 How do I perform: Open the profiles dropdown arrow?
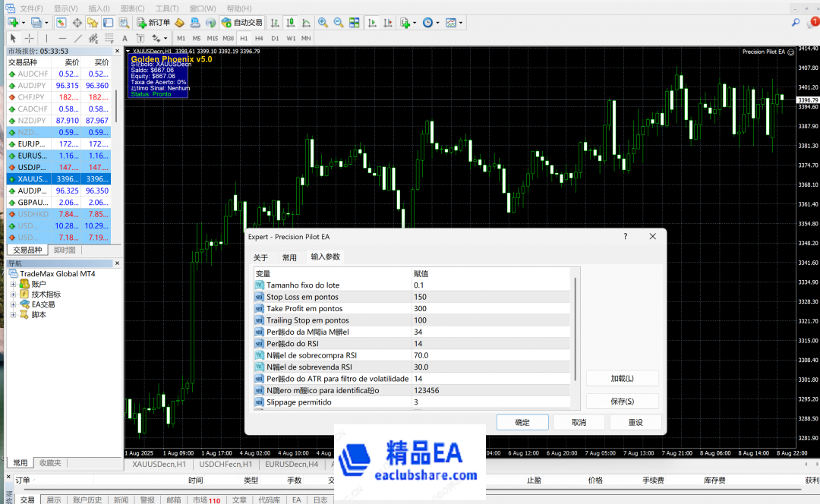pos(46,23)
